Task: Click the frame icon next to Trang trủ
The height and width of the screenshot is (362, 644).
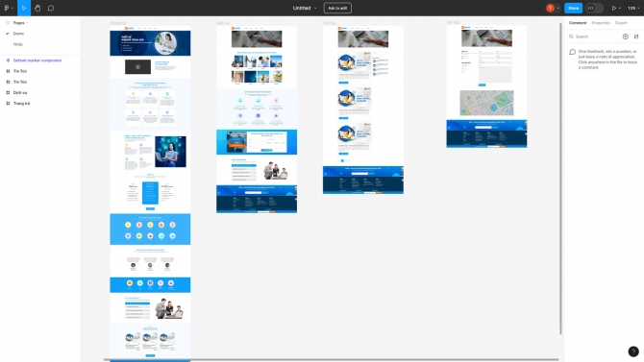Action: click(x=8, y=104)
